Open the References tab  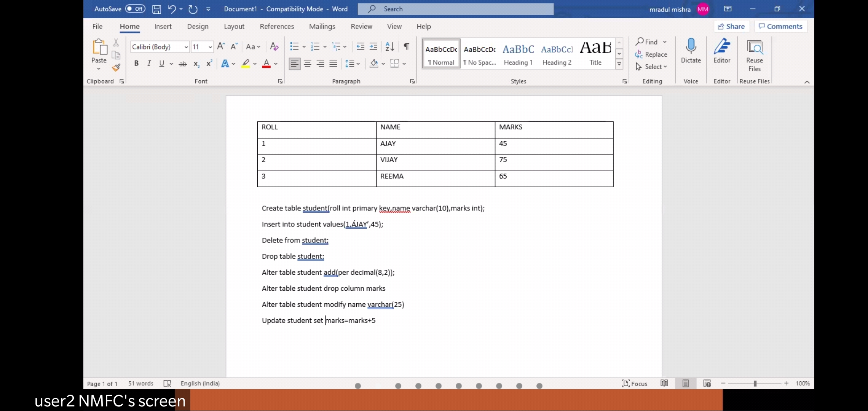pyautogui.click(x=277, y=26)
